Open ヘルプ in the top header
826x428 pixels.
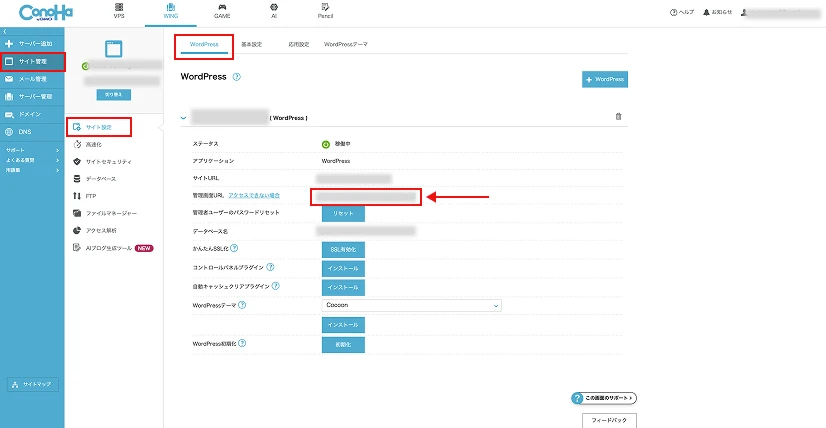coord(682,12)
